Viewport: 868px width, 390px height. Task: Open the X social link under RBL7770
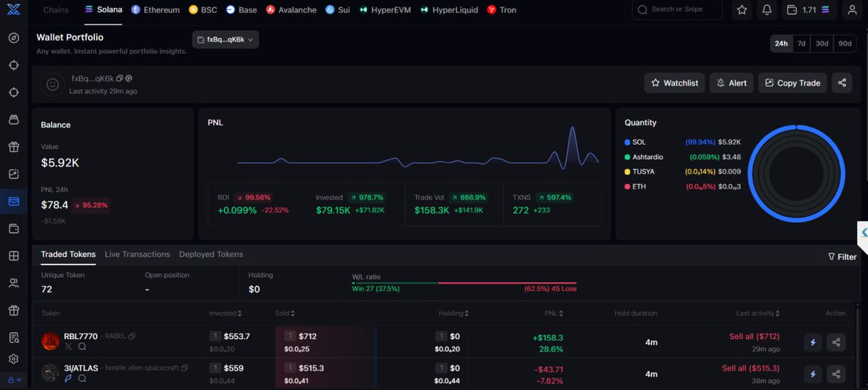coord(69,347)
